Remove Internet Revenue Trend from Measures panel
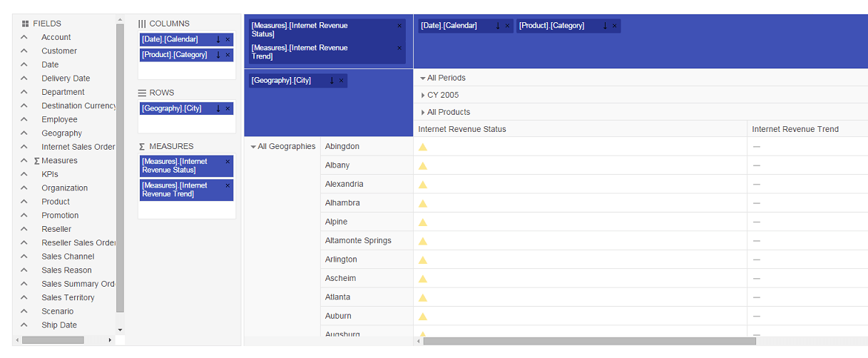Image resolution: width=868 pixels, height=358 pixels. 228,185
